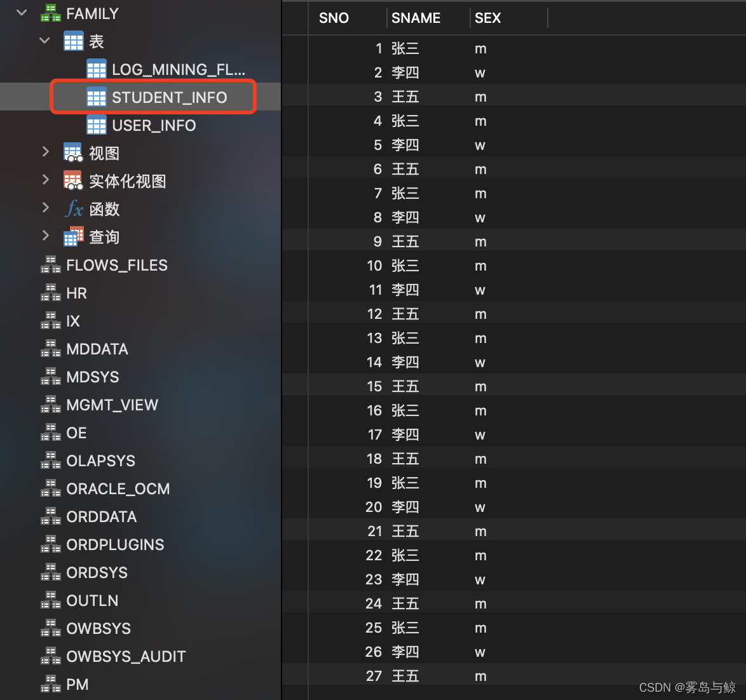Screen dimensions: 746x700
Task: Collapse the FAMILY schema node
Action: click(x=21, y=11)
